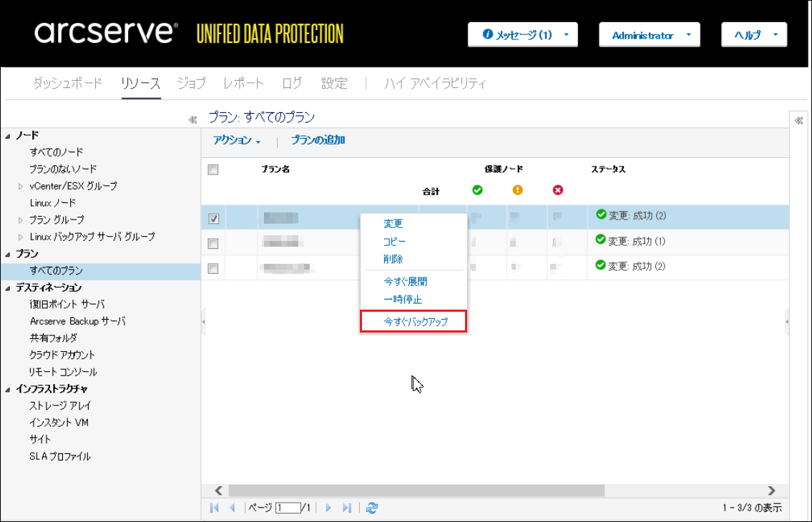The height and width of the screenshot is (522, 812).
Task: Open 共有フォルダ in tree
Action: (x=54, y=338)
